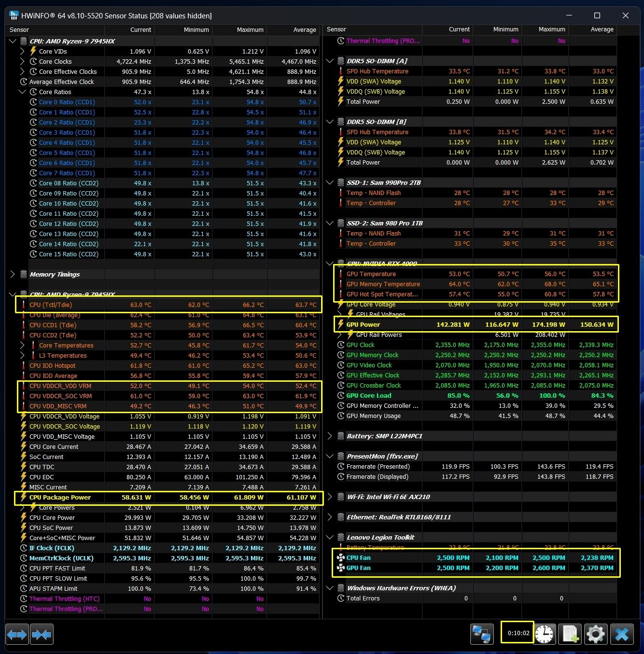Click the Core VIDs lightning icon
This screenshot has width=644, height=654.
pyautogui.click(x=33, y=51)
